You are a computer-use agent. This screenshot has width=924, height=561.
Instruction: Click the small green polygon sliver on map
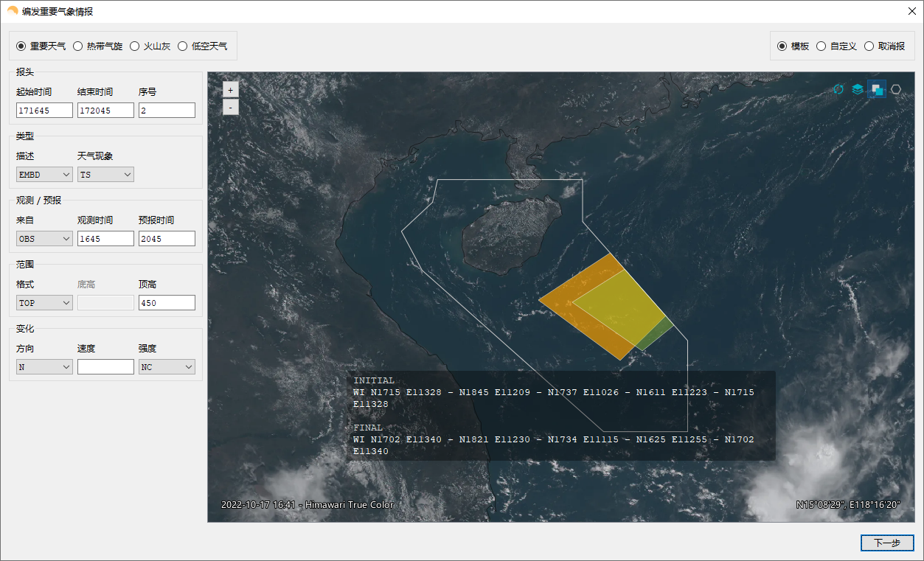click(656, 334)
